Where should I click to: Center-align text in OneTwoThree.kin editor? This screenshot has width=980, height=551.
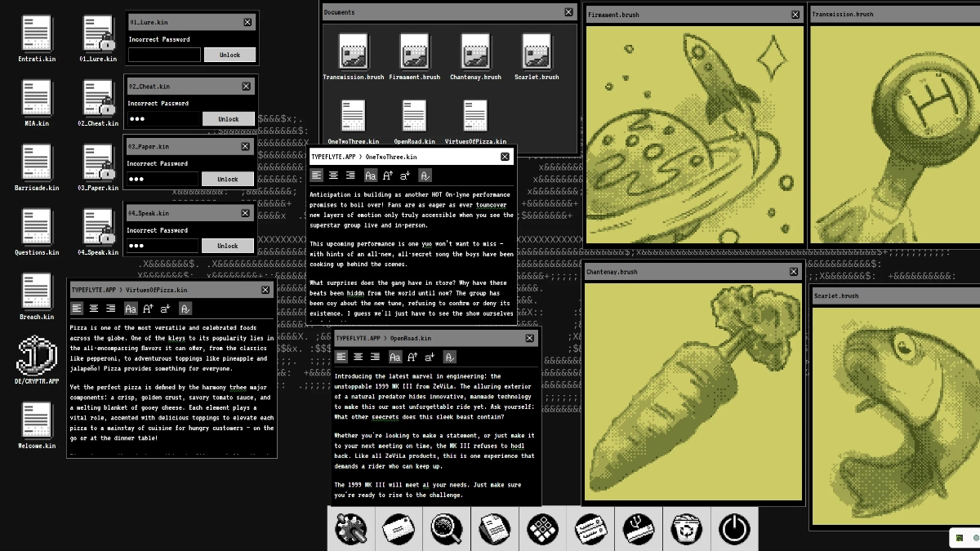(x=333, y=176)
